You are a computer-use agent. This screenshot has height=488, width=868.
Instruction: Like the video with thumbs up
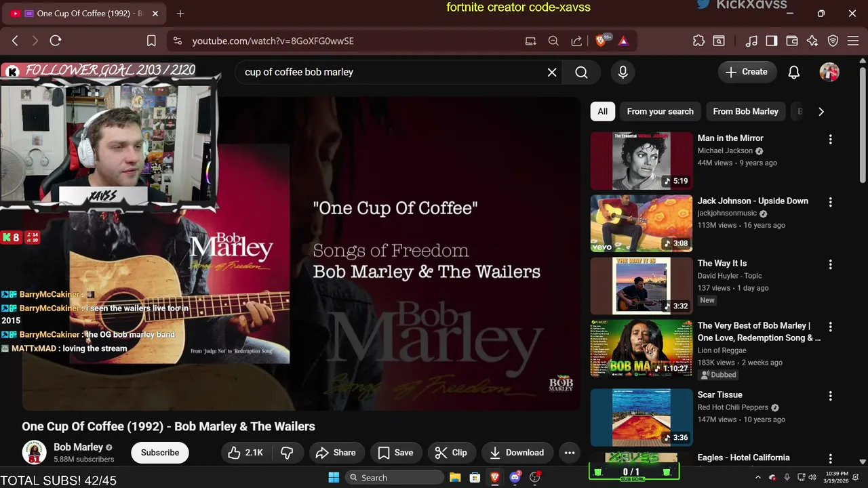pyautogui.click(x=245, y=453)
